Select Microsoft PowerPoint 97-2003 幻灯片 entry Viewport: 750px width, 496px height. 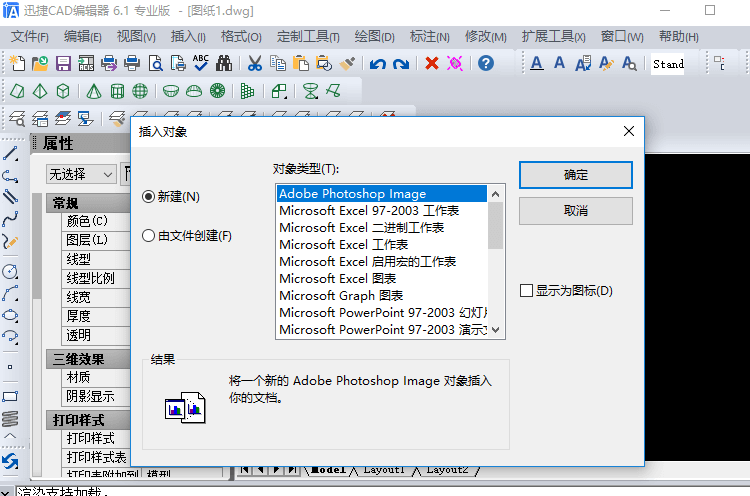[x=381, y=312]
